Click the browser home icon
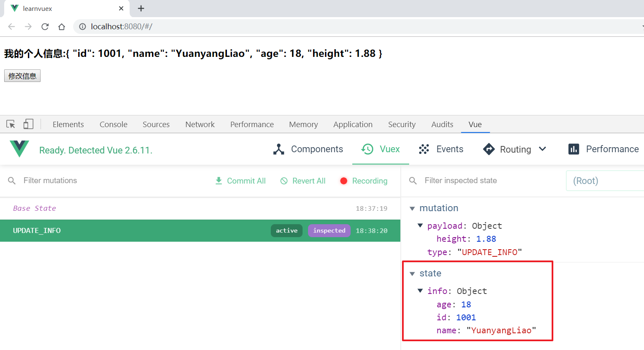 pyautogui.click(x=62, y=27)
